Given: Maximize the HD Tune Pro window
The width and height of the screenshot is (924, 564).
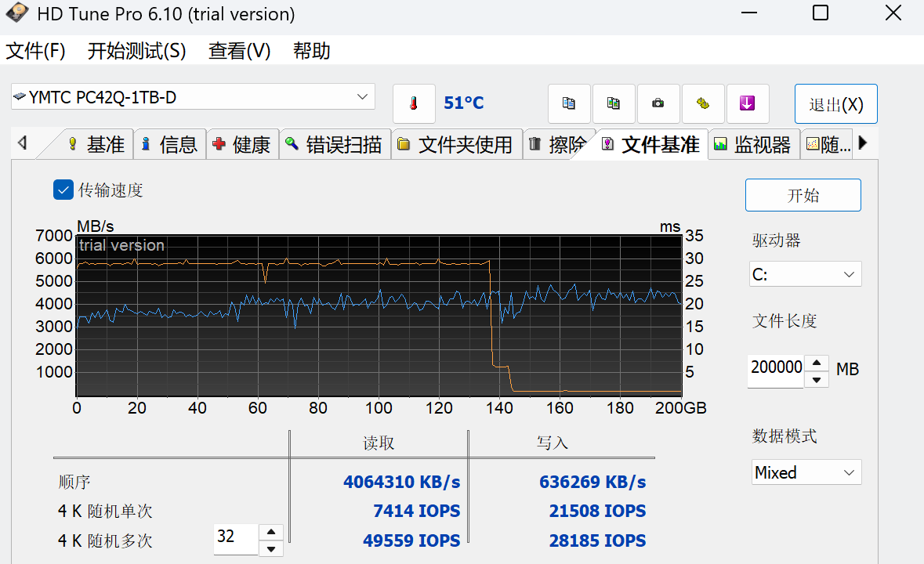Looking at the screenshot, I should click(821, 13).
